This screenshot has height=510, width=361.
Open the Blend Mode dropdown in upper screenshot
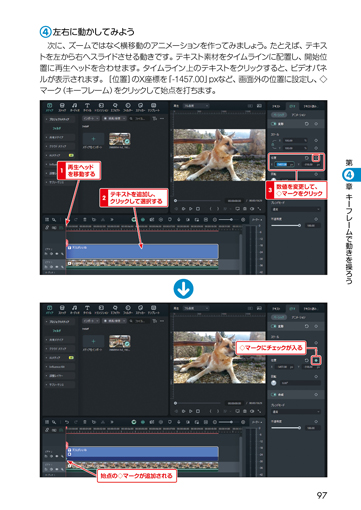click(x=296, y=209)
